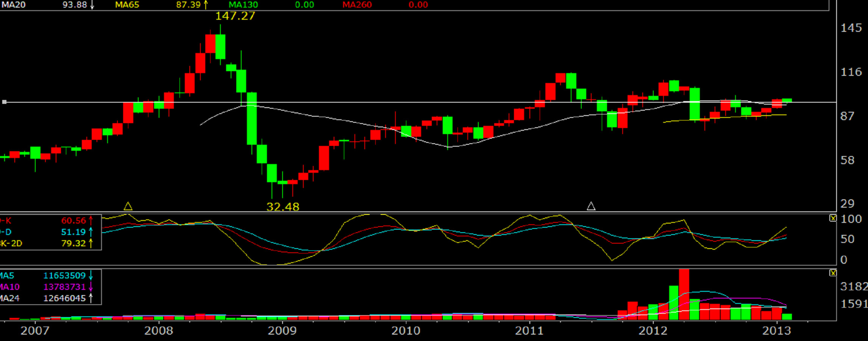Click the 116 price axis label
Viewport: 868px width, 341px height.
click(851, 72)
